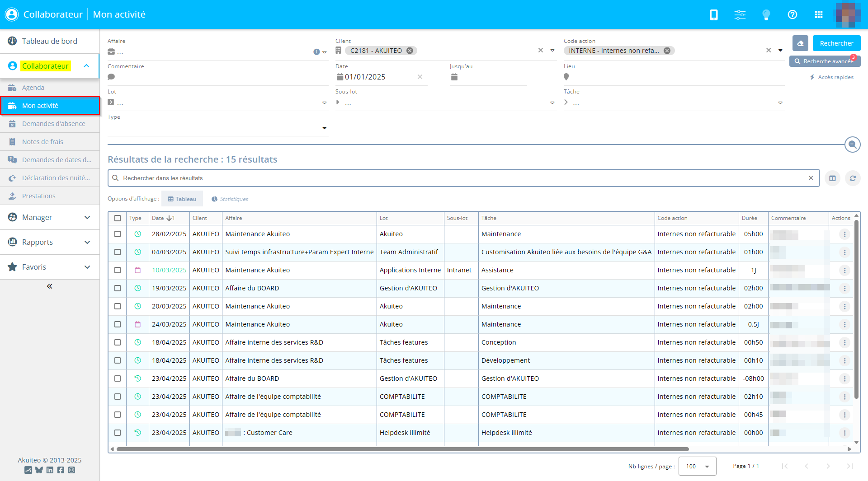Check the 04/03/2025 row checkbox

tap(118, 252)
